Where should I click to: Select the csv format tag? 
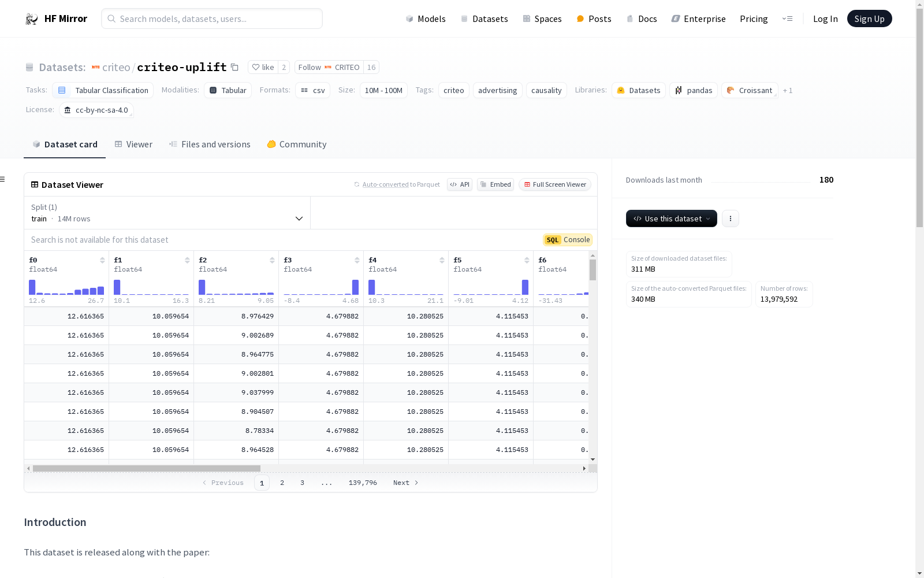(x=312, y=90)
